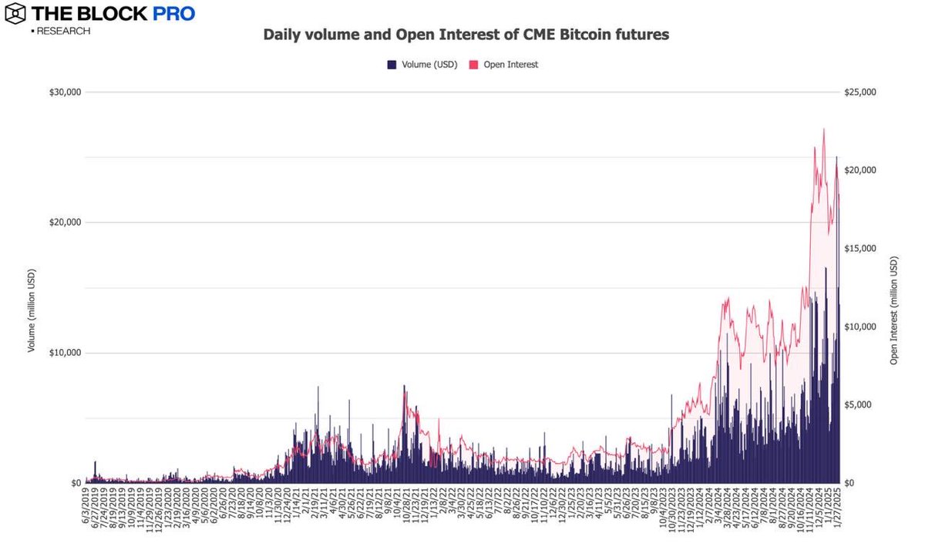Click the tallest volume bar on the chart

tap(836, 157)
